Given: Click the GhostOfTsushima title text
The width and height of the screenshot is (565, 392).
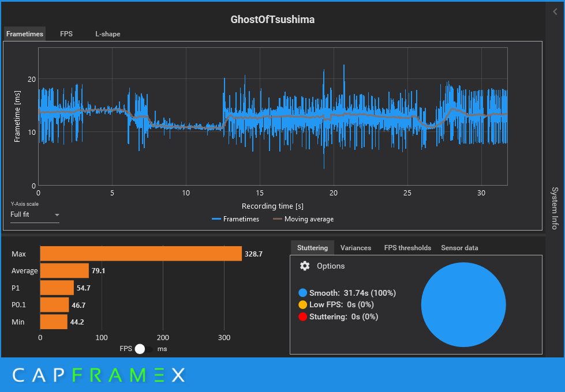Looking at the screenshot, I should coord(272,20).
